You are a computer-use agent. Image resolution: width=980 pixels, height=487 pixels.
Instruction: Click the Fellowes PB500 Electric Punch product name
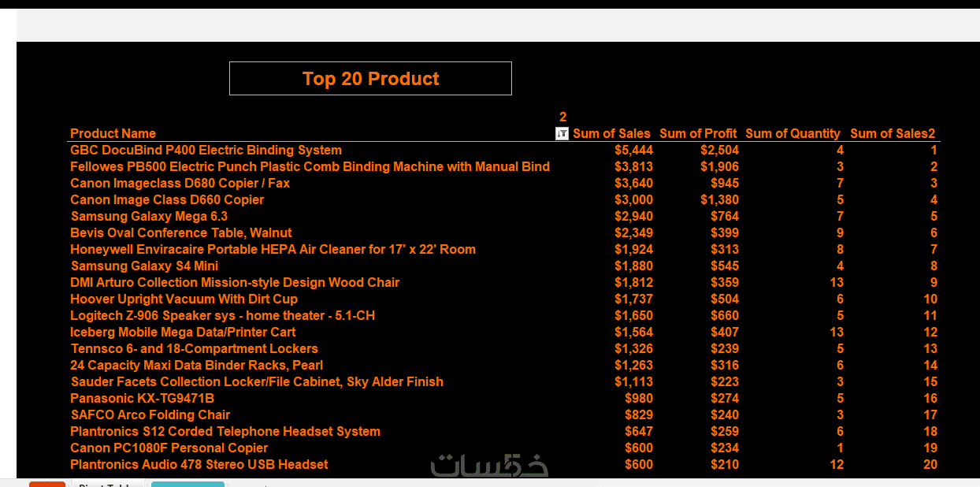point(310,167)
